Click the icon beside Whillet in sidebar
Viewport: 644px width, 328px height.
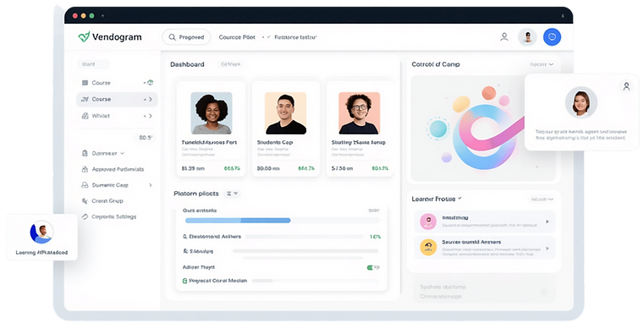pos(85,116)
